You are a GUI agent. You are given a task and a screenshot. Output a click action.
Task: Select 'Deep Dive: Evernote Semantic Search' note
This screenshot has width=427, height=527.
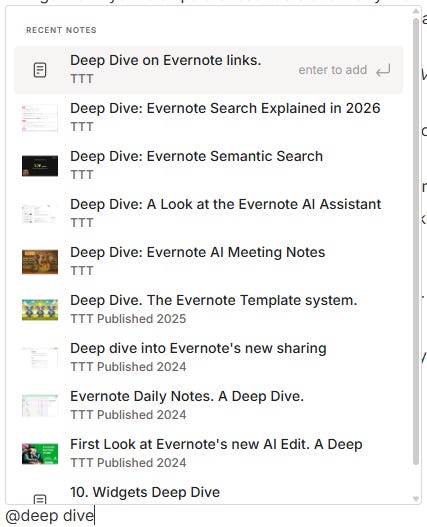(208, 166)
